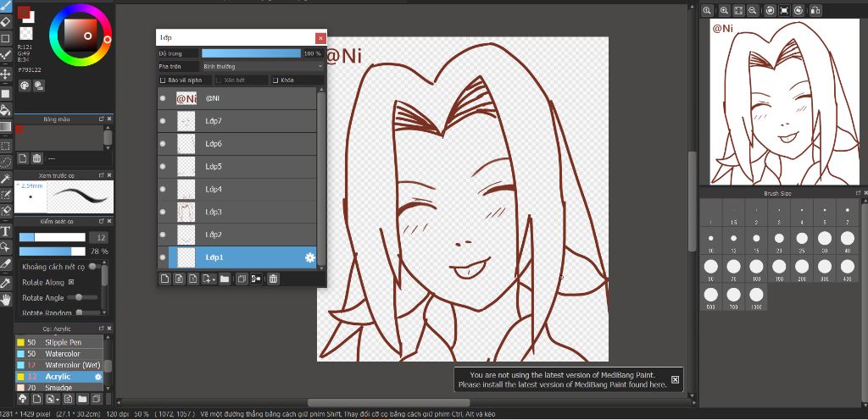The image size is (868, 420).
Task: Duplicate the layer in Lớp panel
Action: [242, 279]
